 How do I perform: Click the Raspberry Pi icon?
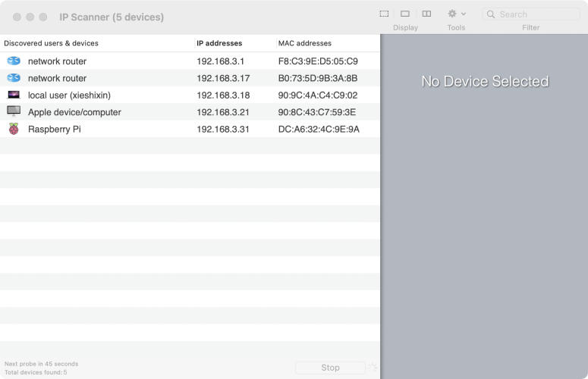(14, 129)
